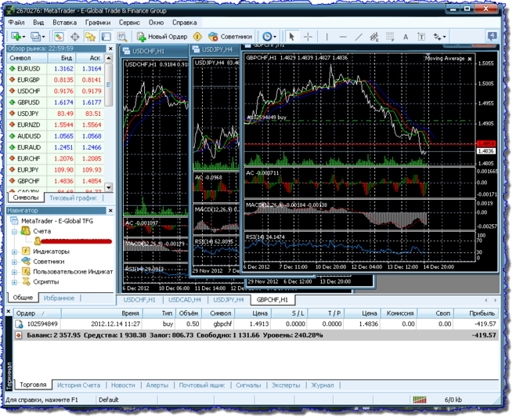Click Market Watch scroll up arrow
Screen dimensions: 516x420
tap(109, 58)
